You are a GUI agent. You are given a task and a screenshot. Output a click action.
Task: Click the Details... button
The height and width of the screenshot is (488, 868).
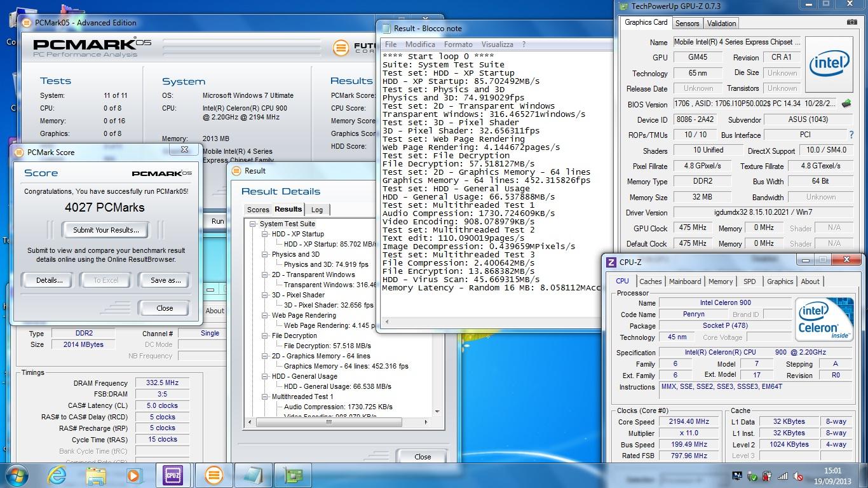(x=49, y=280)
